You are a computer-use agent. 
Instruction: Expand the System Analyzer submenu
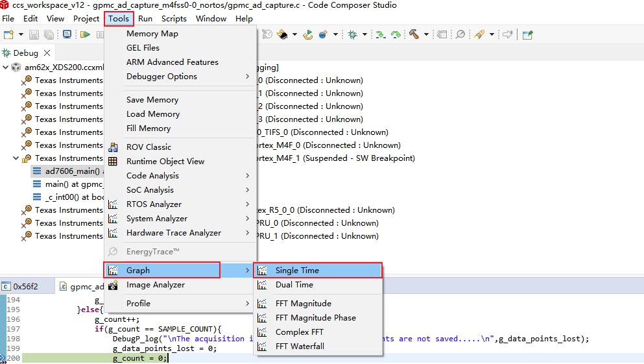180,219
